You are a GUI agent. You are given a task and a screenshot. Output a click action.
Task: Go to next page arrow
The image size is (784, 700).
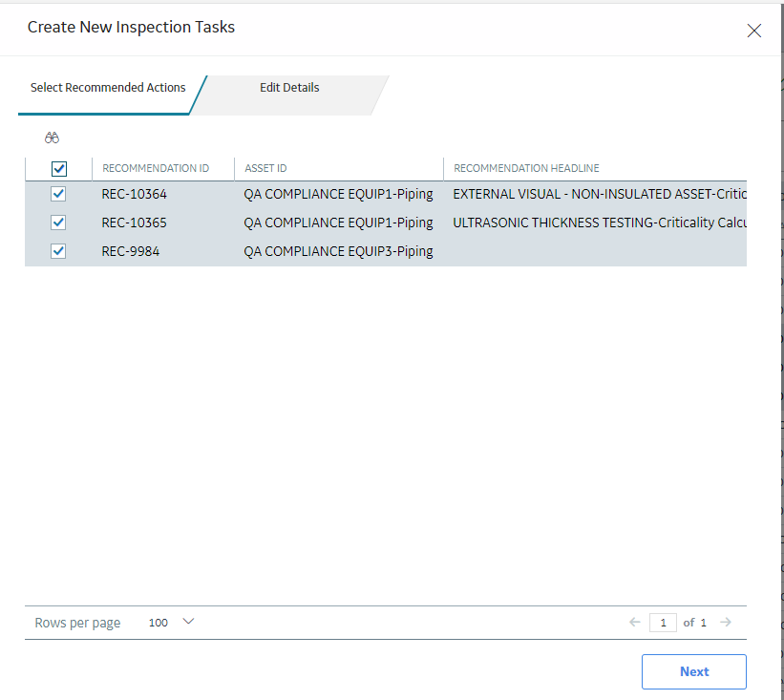726,622
